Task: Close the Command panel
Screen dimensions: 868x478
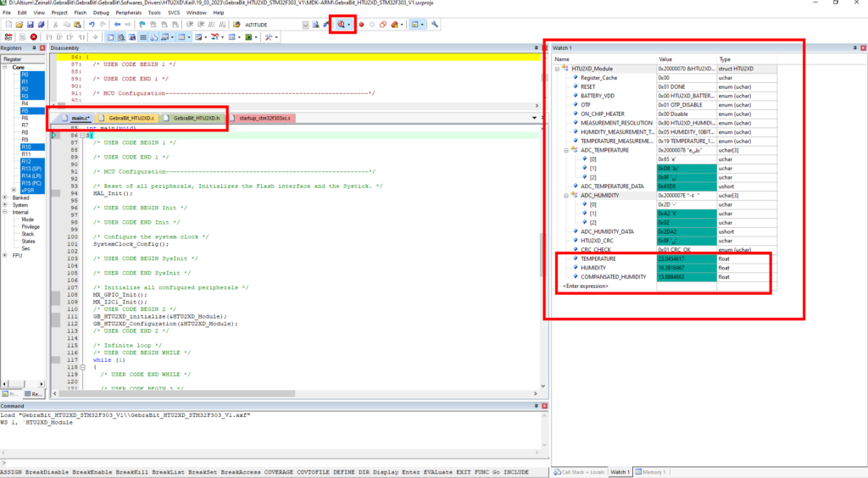Action: tap(545, 405)
